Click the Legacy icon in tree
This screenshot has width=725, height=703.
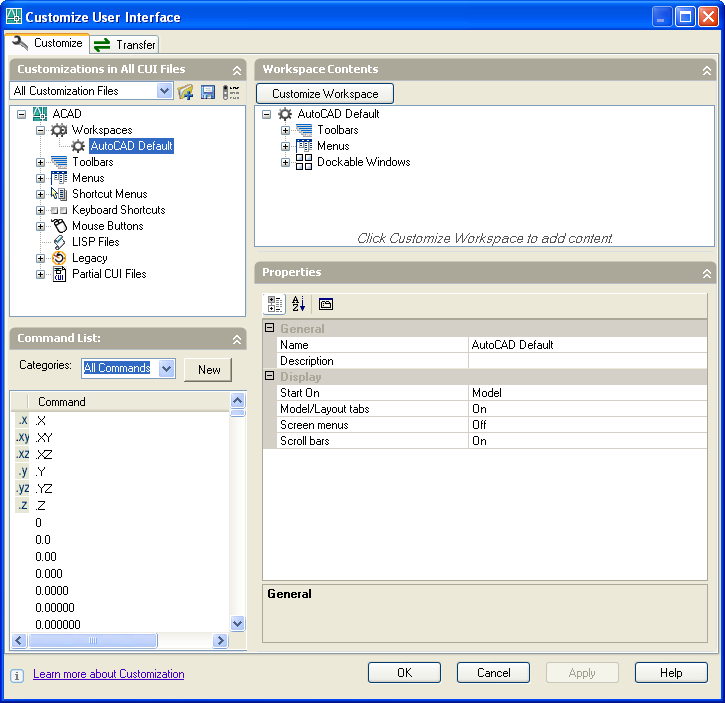[59, 258]
